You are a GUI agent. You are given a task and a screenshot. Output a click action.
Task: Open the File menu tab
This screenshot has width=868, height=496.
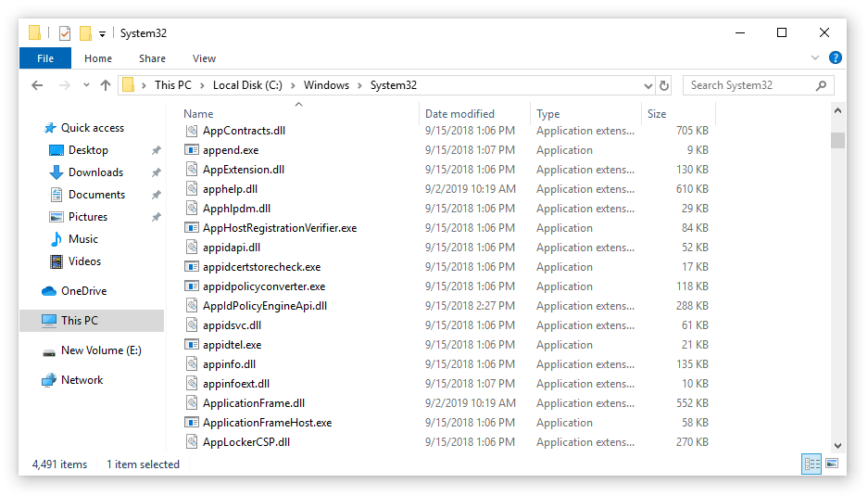(x=45, y=58)
